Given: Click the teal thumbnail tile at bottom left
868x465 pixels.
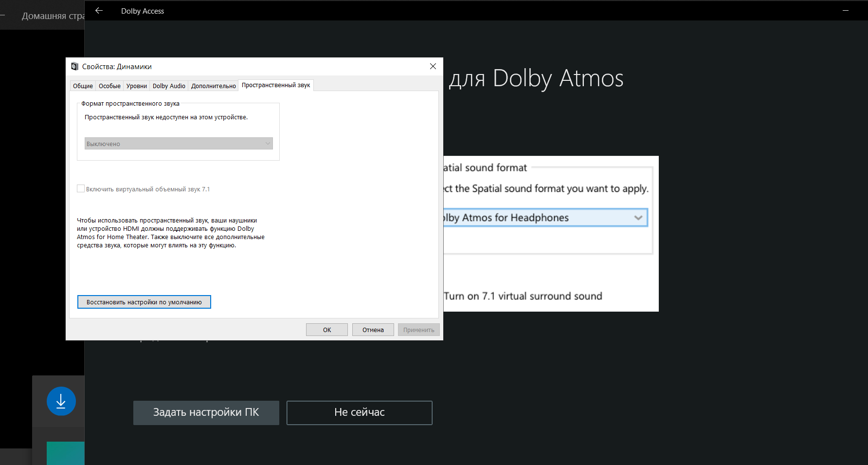Looking at the screenshot, I should (x=66, y=453).
